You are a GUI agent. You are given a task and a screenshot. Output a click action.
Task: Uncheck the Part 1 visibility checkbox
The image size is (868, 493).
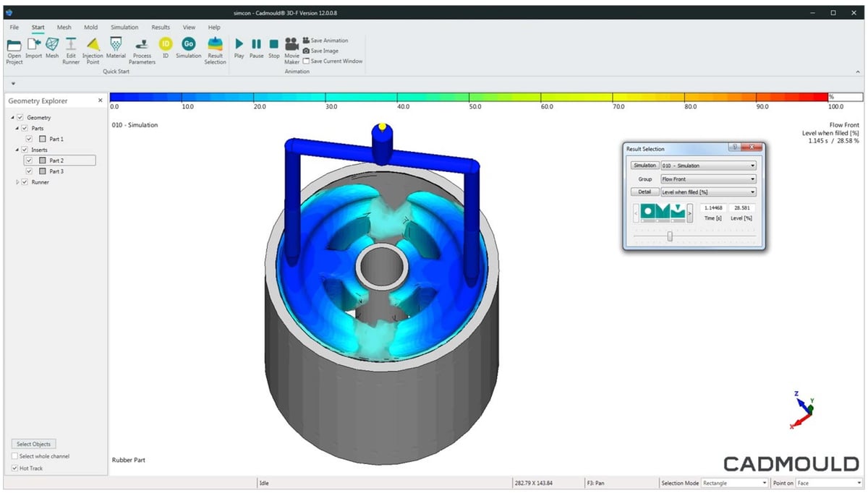(29, 139)
